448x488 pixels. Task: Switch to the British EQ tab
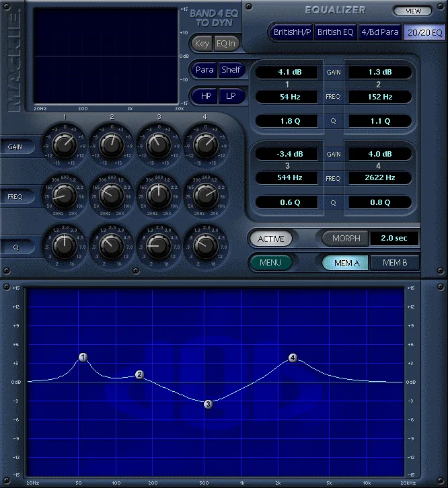[x=336, y=32]
